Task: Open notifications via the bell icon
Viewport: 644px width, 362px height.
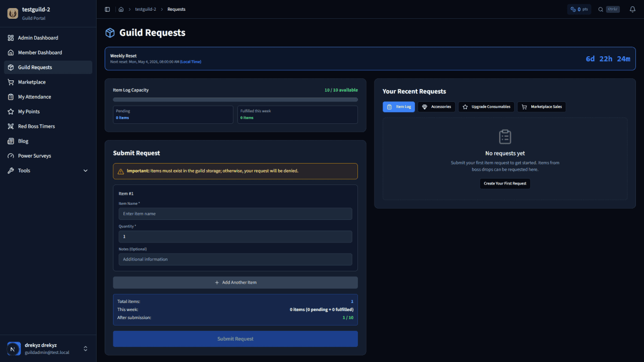Action: (632, 9)
